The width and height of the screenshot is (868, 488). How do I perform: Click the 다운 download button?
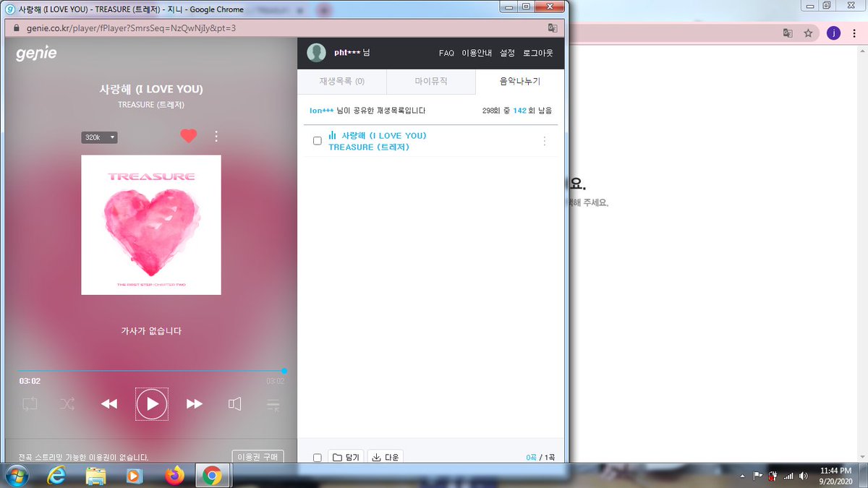pos(386,457)
